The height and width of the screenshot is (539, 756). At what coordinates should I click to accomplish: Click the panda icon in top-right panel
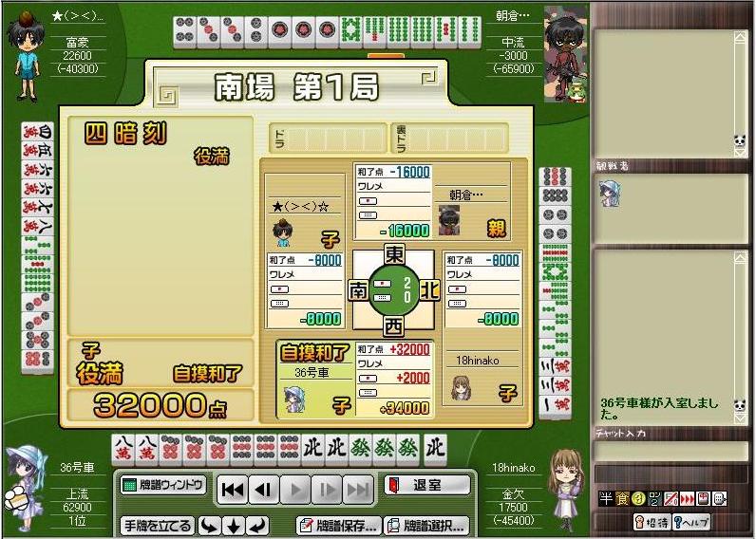tap(740, 140)
